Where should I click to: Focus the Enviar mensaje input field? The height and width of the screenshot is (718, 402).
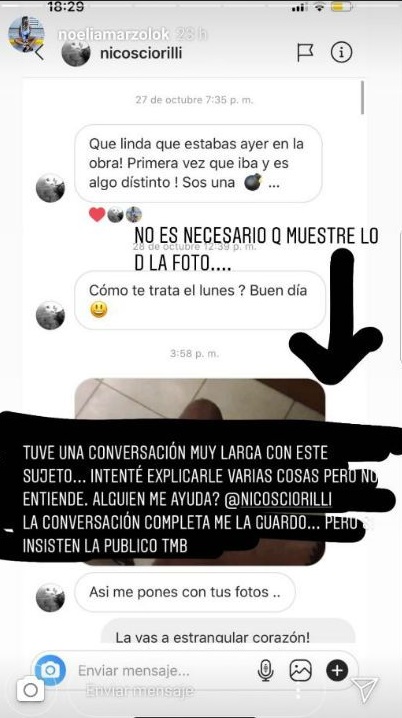pos(163,671)
